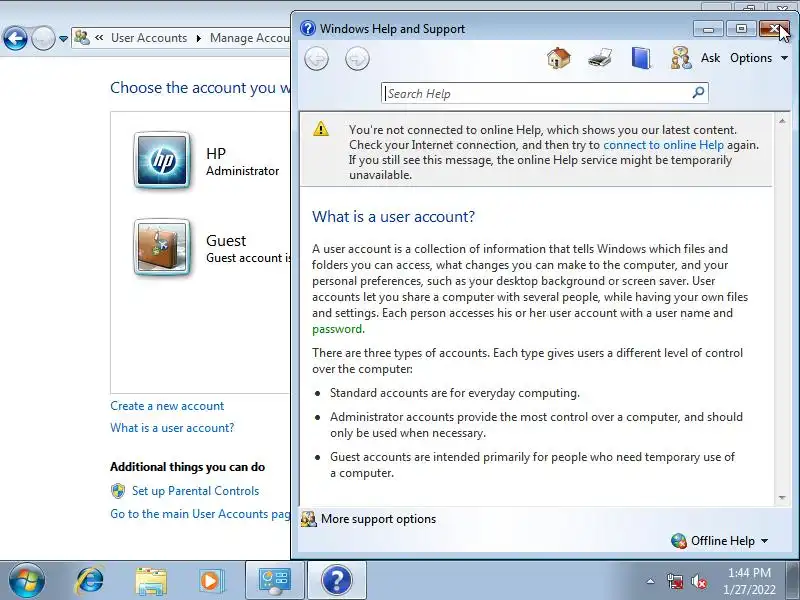Show hidden tray icons arrow

click(x=651, y=581)
